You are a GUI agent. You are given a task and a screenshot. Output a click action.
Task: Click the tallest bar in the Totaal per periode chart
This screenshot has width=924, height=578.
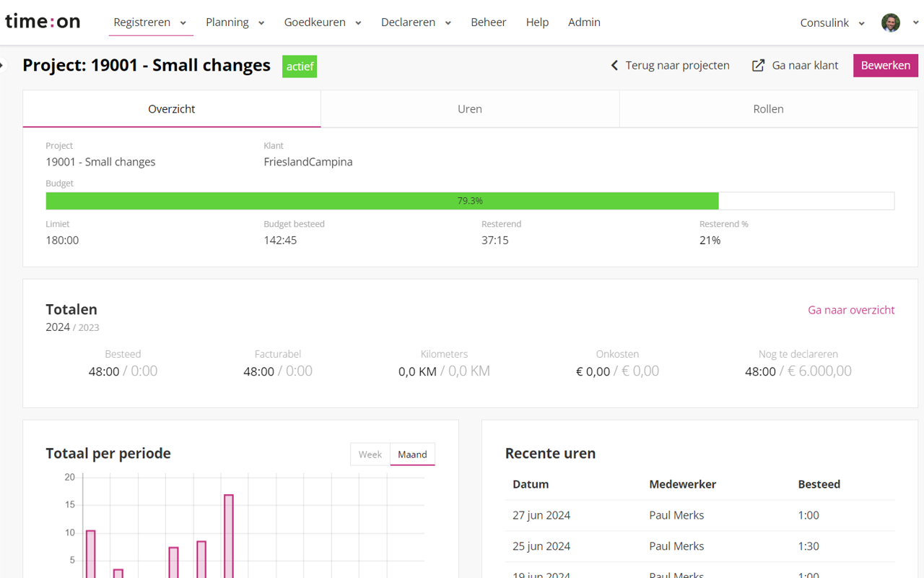(x=229, y=536)
